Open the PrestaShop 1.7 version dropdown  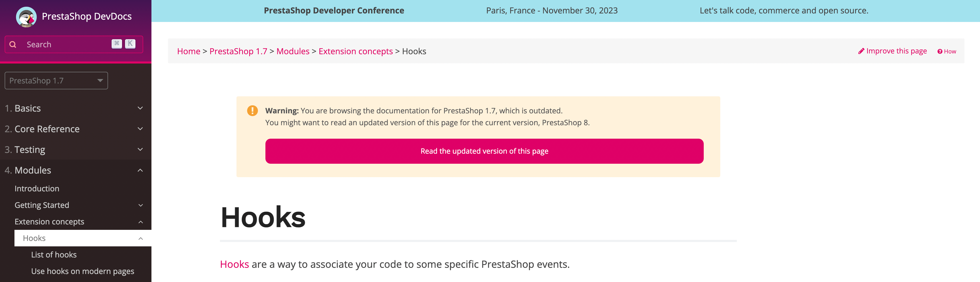(56, 81)
